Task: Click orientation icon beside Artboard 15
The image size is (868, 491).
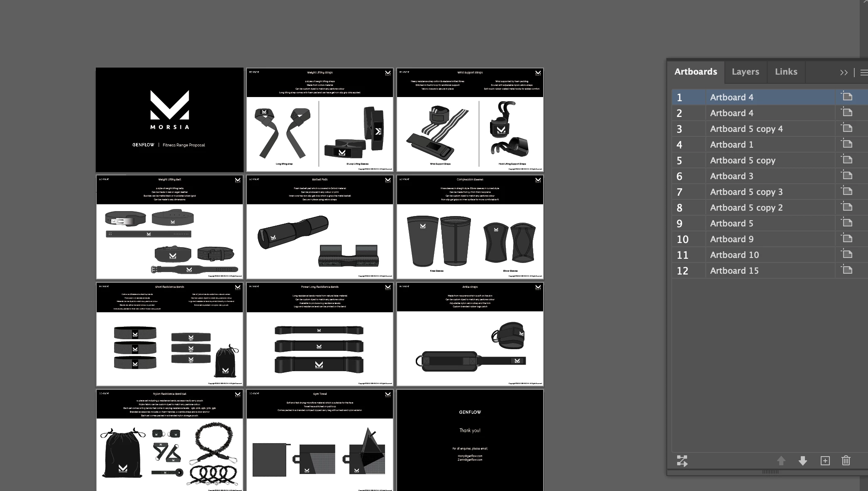Action: click(847, 270)
